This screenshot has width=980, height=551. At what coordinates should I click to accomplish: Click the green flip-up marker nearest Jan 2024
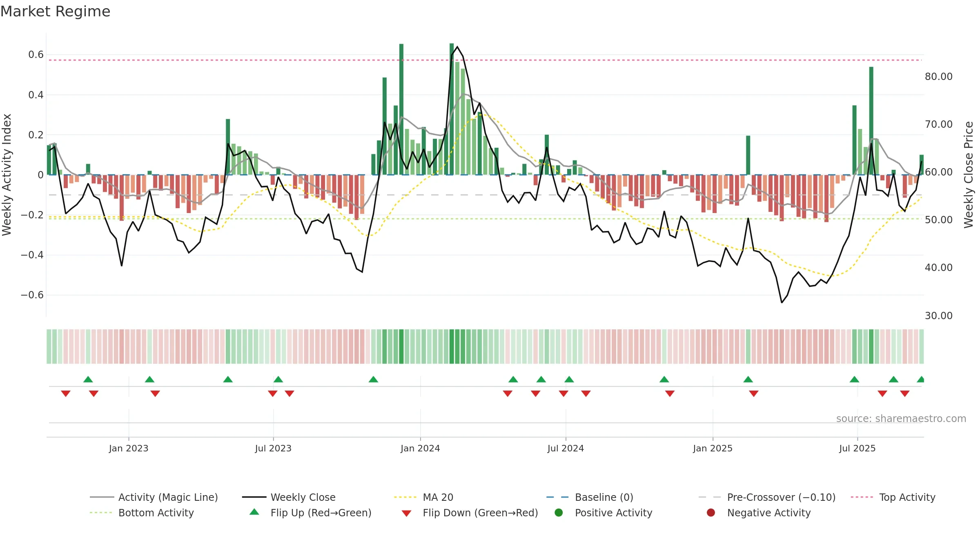tap(373, 379)
